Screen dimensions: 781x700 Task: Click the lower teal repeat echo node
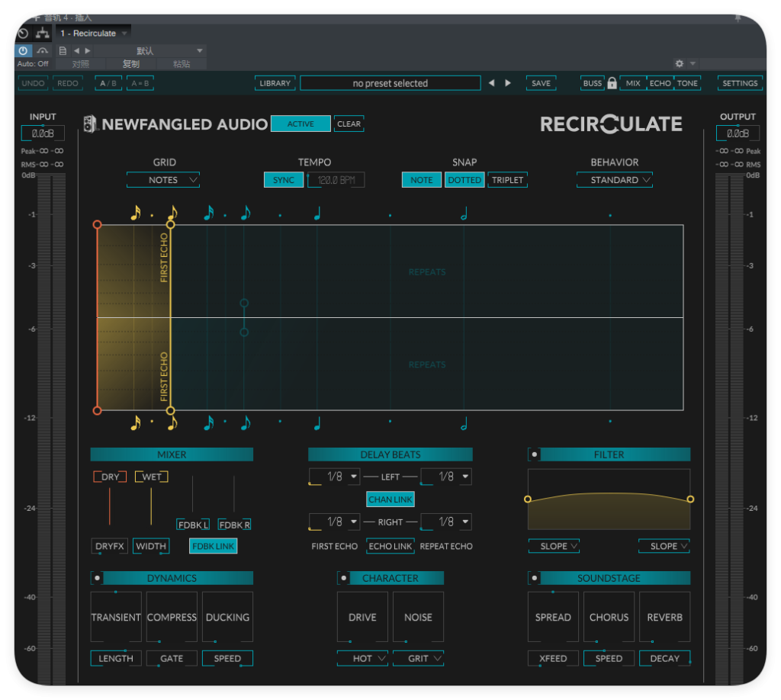pos(244,332)
